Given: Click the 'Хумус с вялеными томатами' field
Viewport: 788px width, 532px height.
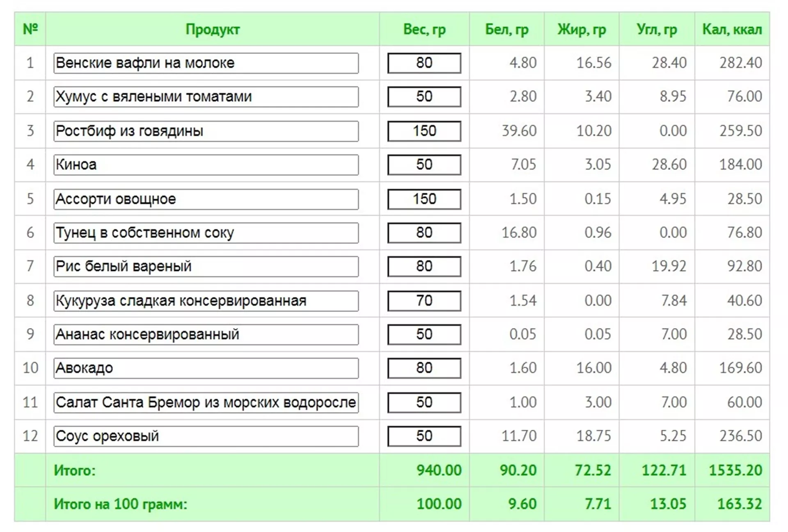Looking at the screenshot, I should tap(206, 96).
